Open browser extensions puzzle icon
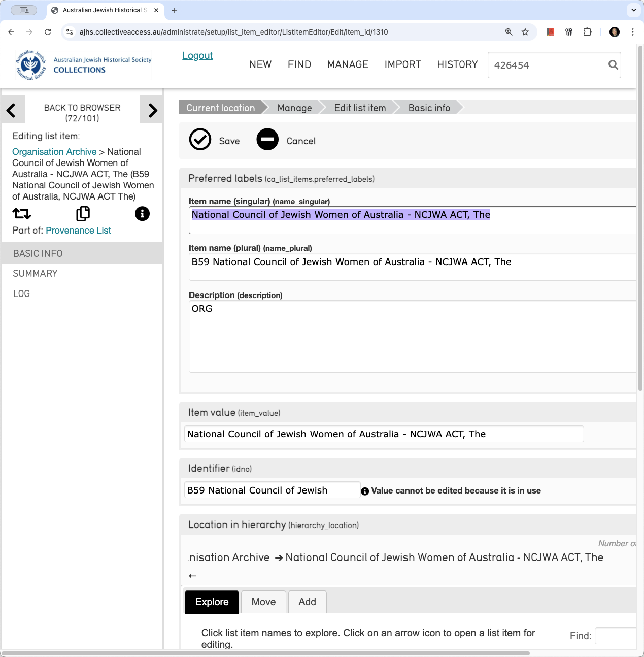The image size is (644, 657). coord(587,32)
